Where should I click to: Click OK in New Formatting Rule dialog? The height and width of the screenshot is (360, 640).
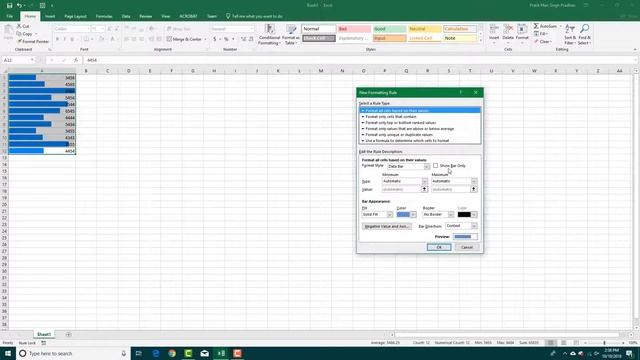click(x=439, y=247)
